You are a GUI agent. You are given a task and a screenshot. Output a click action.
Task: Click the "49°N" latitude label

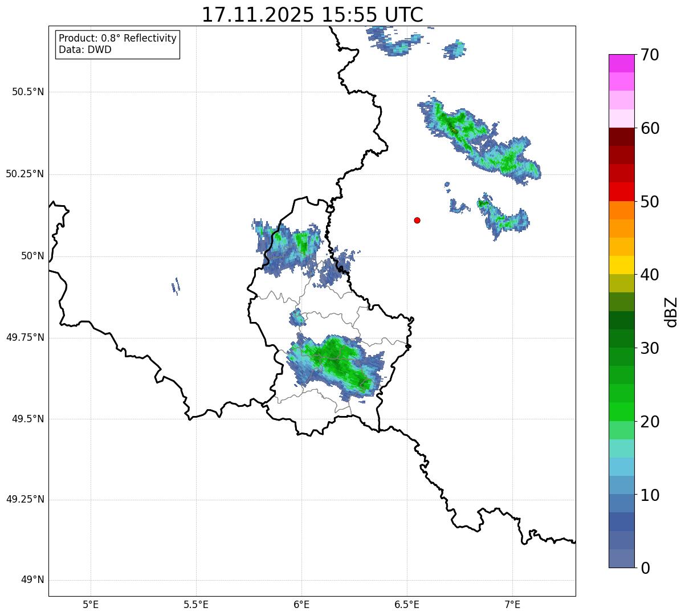32,580
